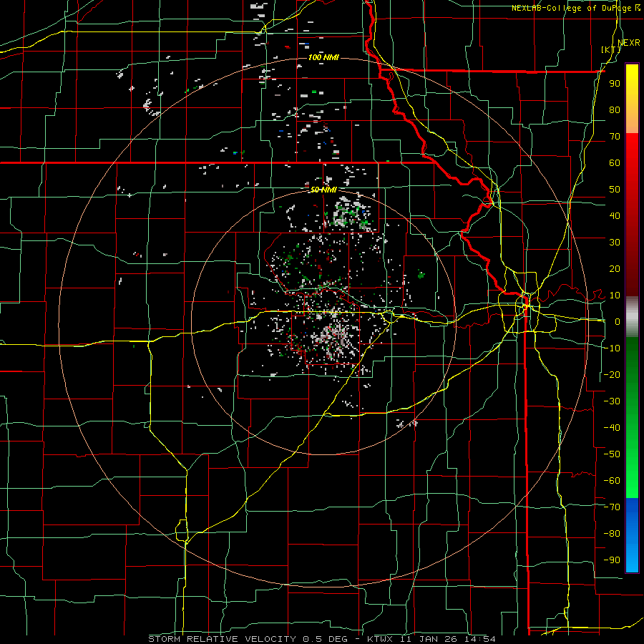Click the "10" value on the velocity scale
The image size is (644, 644).
[x=615, y=296]
